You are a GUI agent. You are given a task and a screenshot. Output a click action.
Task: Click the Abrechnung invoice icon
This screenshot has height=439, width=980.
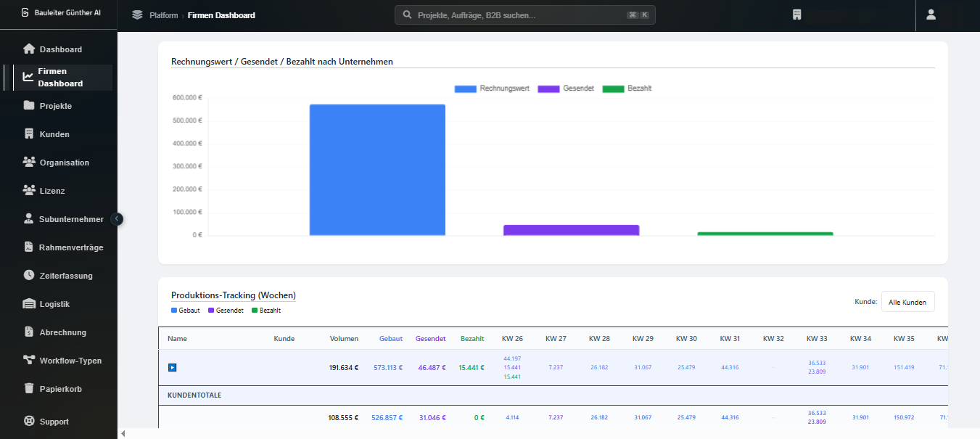[x=29, y=332]
